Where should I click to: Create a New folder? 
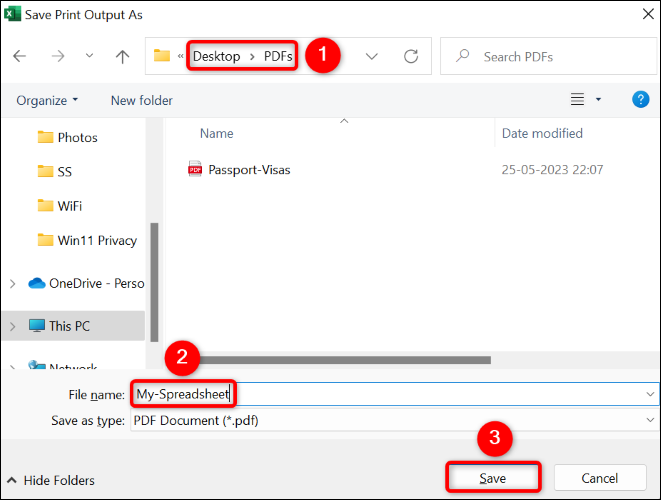click(142, 100)
